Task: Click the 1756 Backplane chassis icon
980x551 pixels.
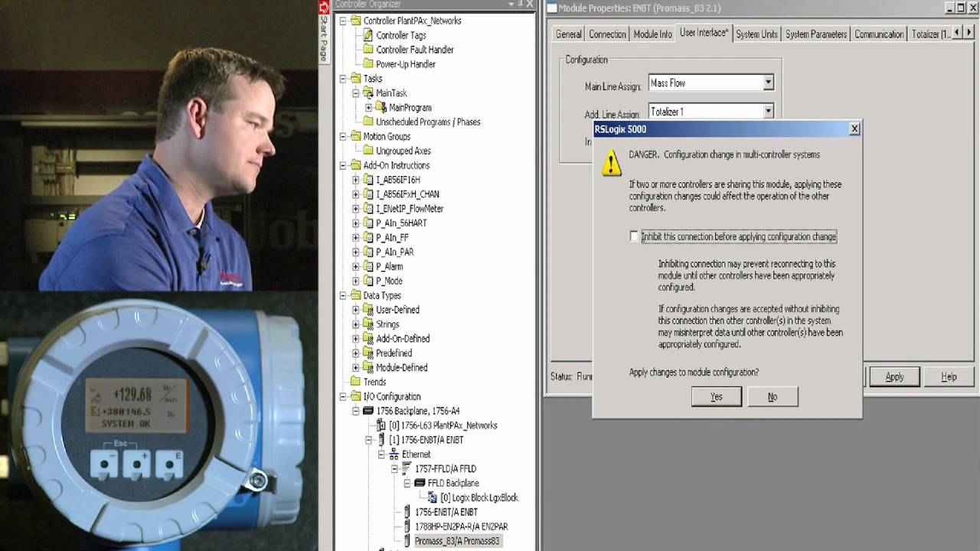Action: 368,411
